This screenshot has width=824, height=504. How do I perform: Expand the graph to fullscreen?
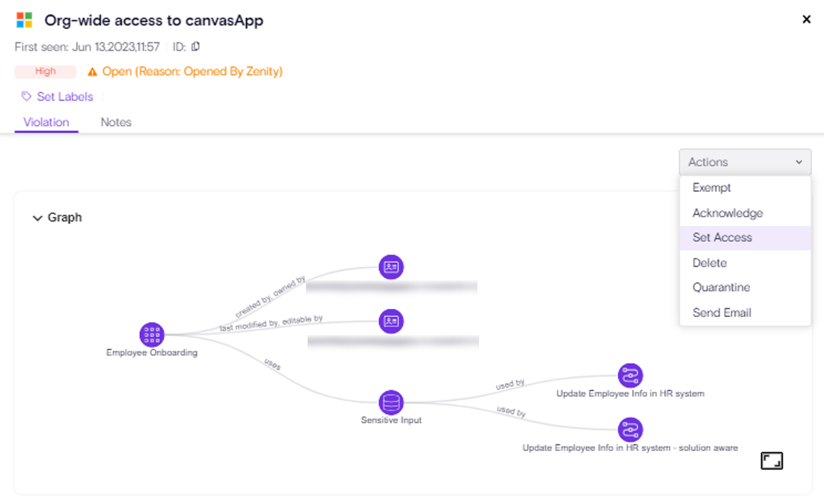(771, 461)
